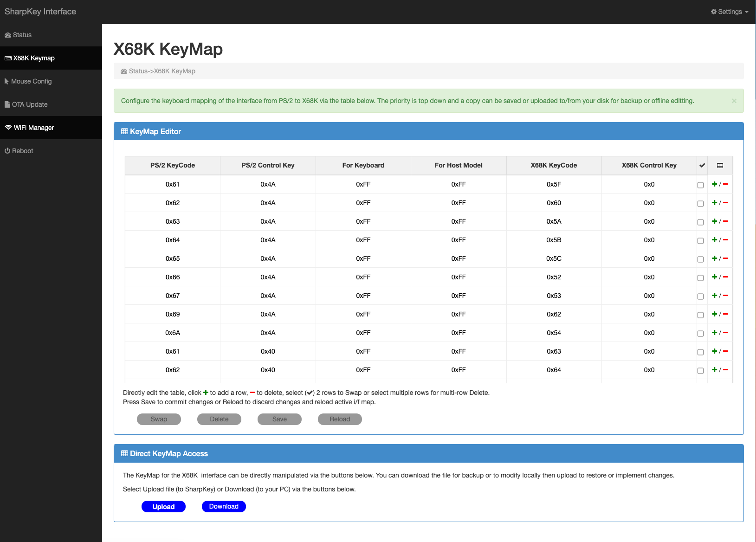Click the plus icon on the X68K 0x53 row
The image size is (756, 542).
(x=714, y=296)
